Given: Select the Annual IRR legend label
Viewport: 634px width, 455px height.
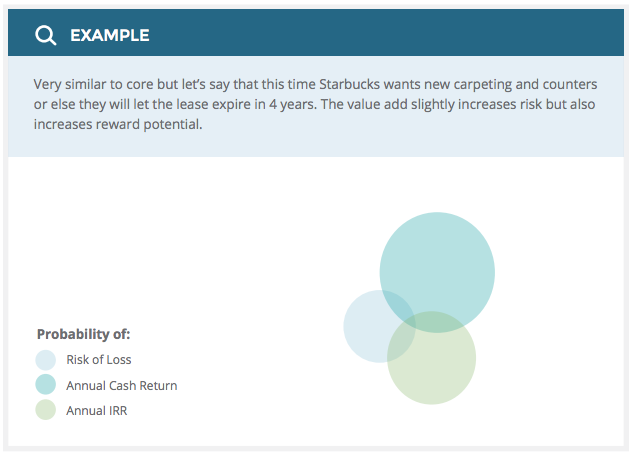Looking at the screenshot, I should click(x=96, y=410).
